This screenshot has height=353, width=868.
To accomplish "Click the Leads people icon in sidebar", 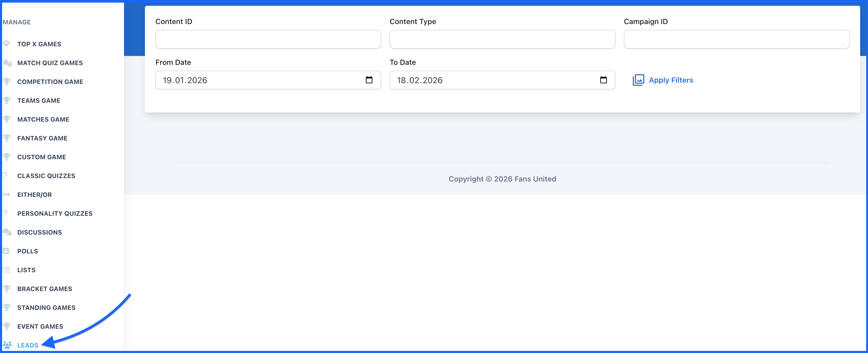I will point(7,345).
